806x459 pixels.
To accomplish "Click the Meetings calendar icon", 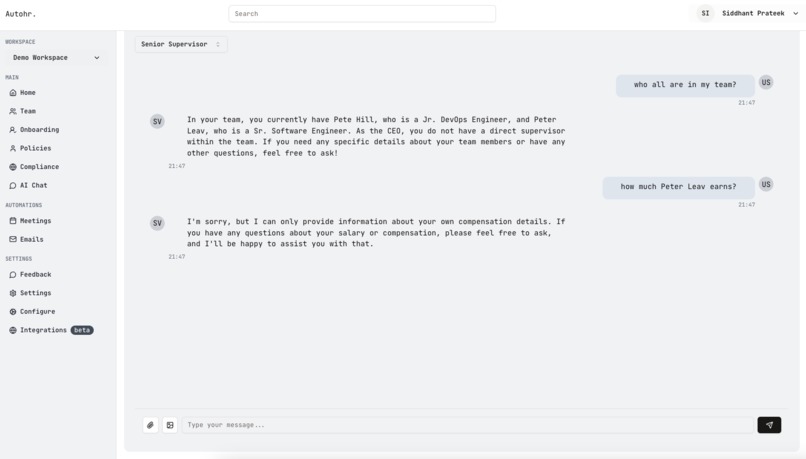I will [13, 221].
